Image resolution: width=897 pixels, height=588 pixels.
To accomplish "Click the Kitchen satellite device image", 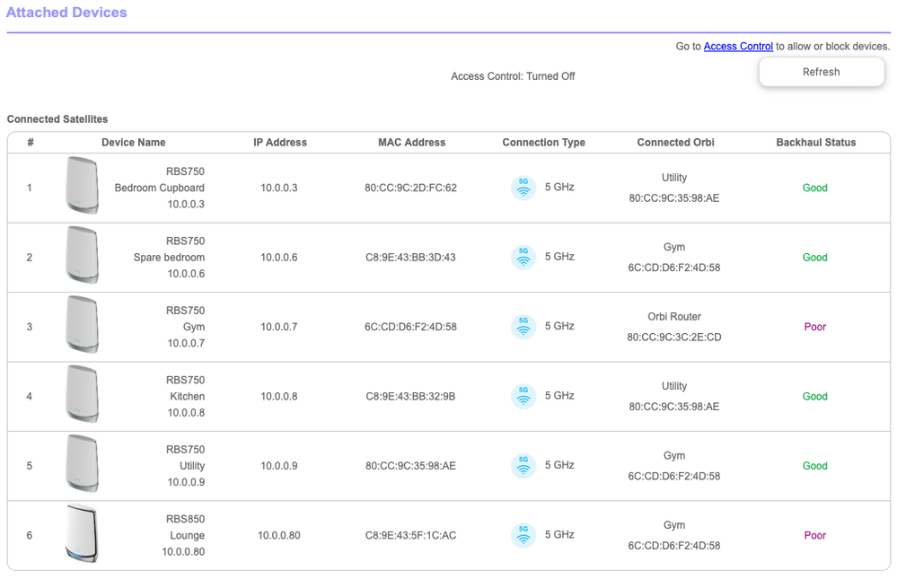I will (x=82, y=394).
